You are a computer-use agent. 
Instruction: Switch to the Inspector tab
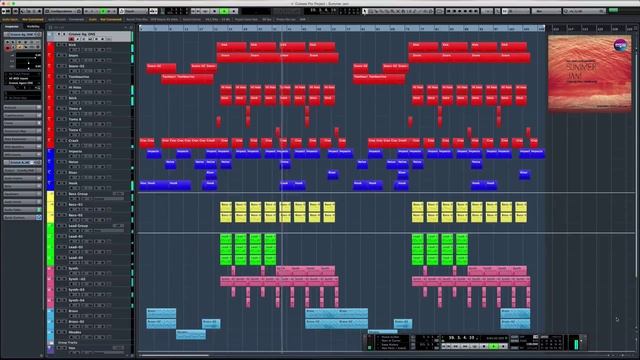11,27
